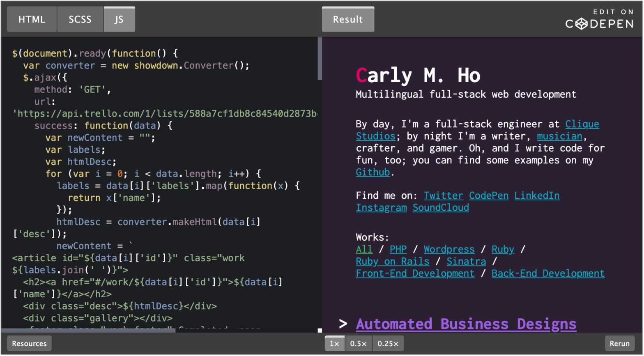
Task: Set preview zoom to 0.5×
Action: coord(359,344)
